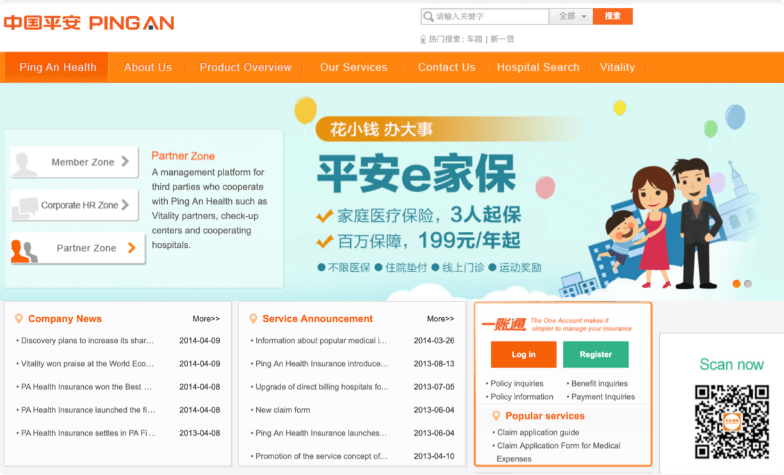This screenshot has height=475, width=784.
Task: Click the green Register button
Action: click(x=596, y=354)
